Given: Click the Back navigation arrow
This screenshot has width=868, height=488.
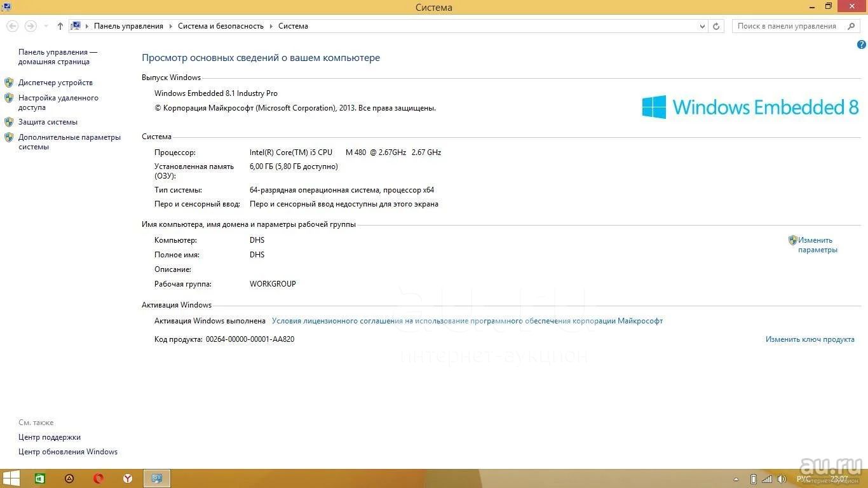Looking at the screenshot, I should click(x=12, y=26).
